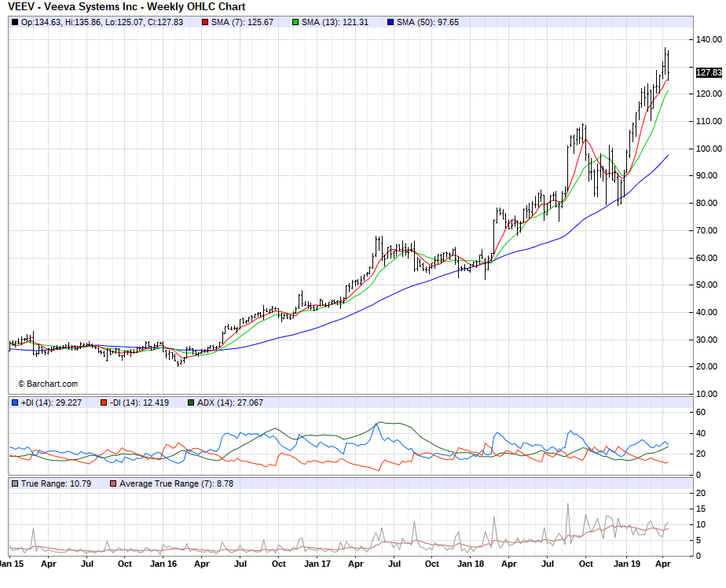Click the 'Jan 17' date axis label

click(x=317, y=564)
